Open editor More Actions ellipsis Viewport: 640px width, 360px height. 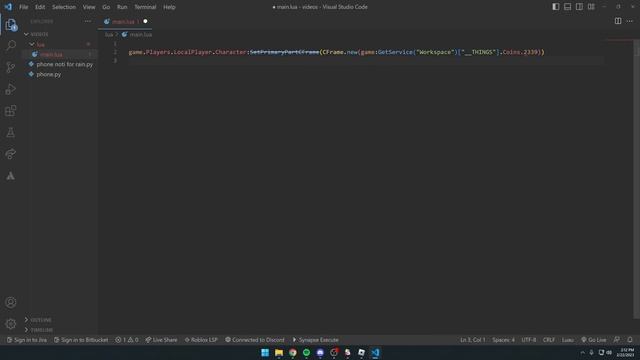[x=630, y=21]
